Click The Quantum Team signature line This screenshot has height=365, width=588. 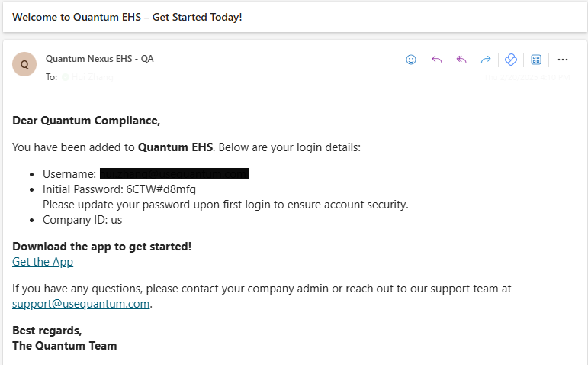point(65,345)
